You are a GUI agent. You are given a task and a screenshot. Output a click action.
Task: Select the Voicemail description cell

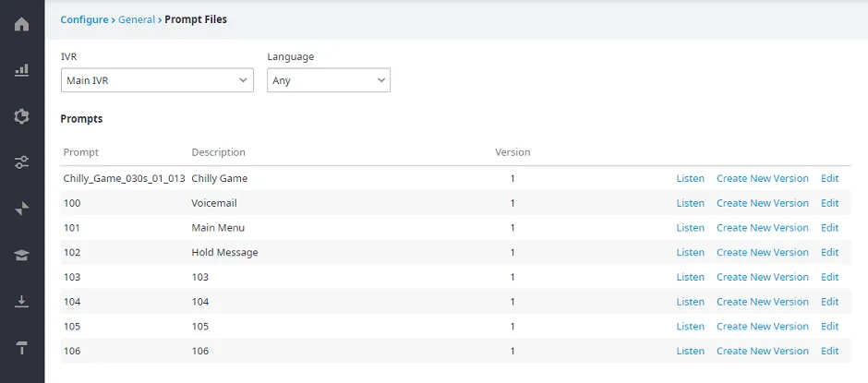point(214,203)
